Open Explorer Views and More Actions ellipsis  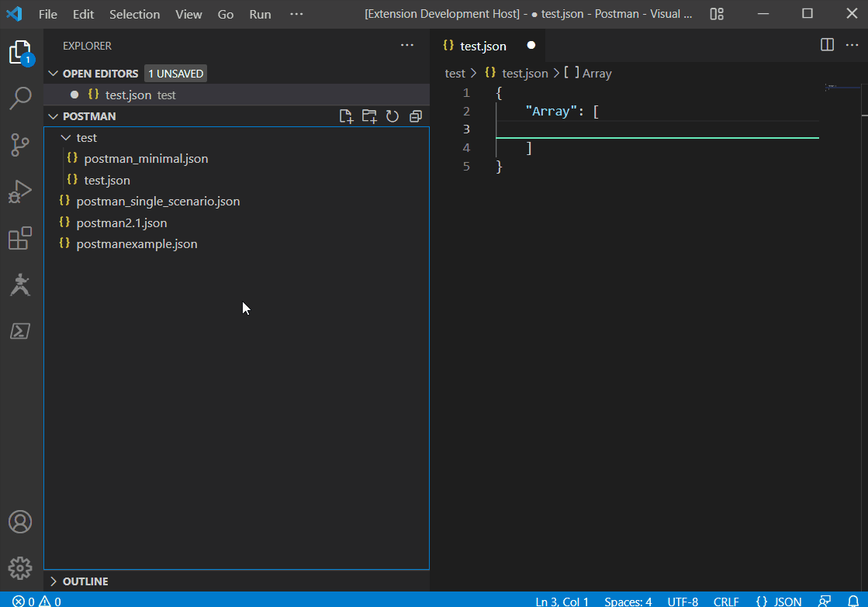click(407, 45)
